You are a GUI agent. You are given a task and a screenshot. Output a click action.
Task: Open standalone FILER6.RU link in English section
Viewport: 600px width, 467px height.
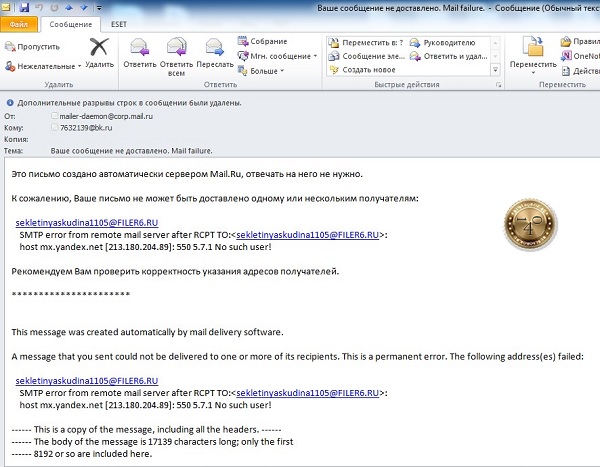tap(87, 380)
